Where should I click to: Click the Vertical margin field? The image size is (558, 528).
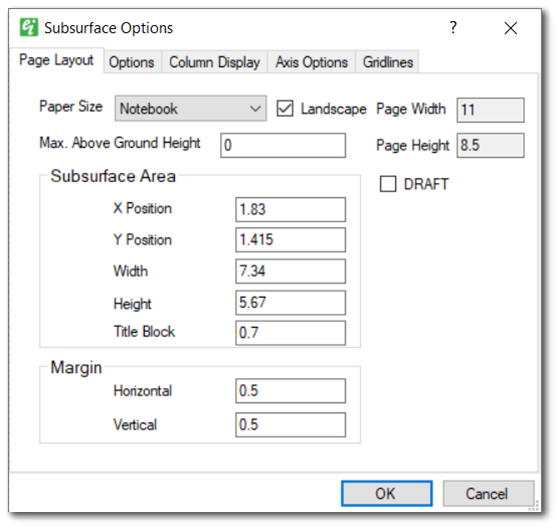click(290, 424)
